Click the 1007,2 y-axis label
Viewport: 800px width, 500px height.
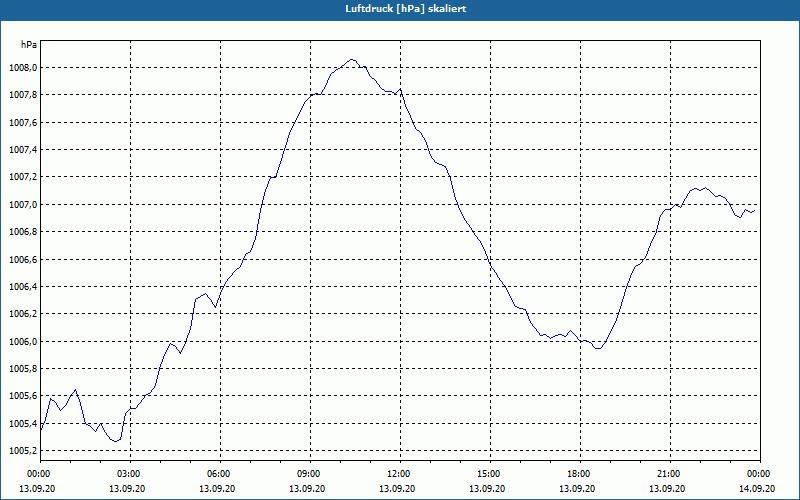tap(22, 177)
